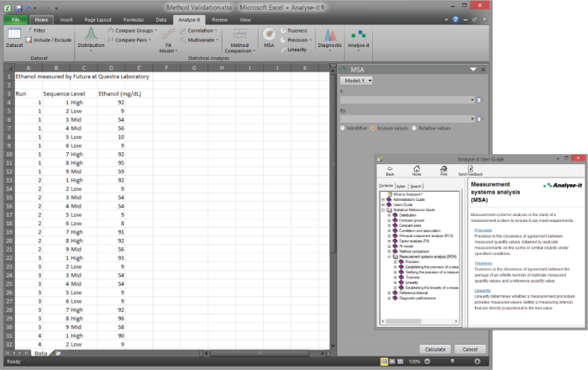Click the Fit Model ribbon icon
588x370 pixels.
point(168,40)
